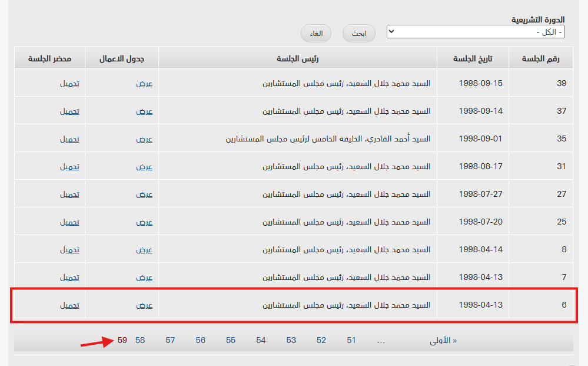The height and width of the screenshot is (366, 588).
Task: Click the ابحث search button
Action: point(359,34)
